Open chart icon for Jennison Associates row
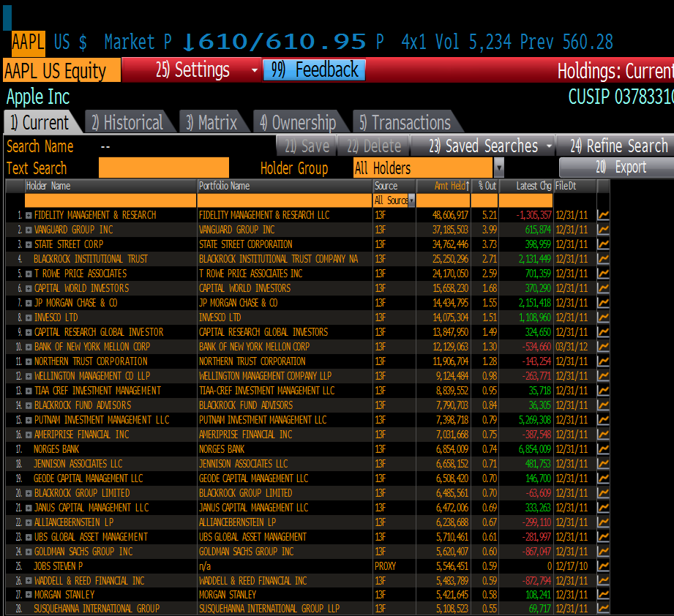The image size is (674, 616). click(x=603, y=464)
